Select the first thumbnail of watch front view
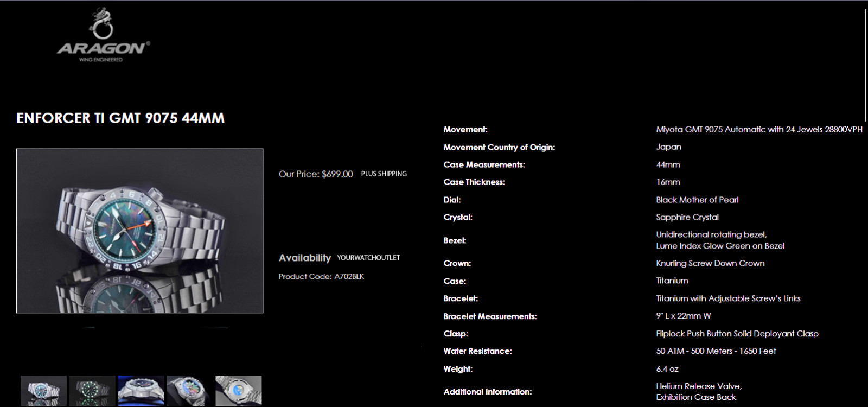This screenshot has height=407, width=868. (43, 391)
